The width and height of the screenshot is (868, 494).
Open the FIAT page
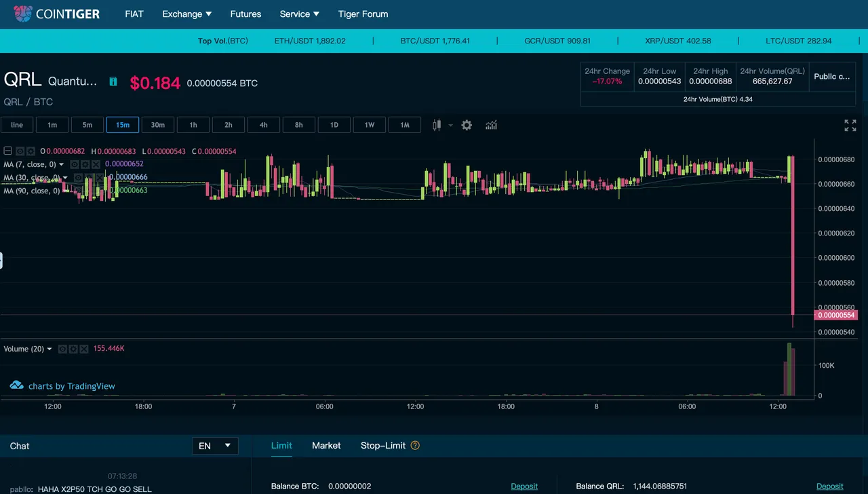(x=134, y=14)
